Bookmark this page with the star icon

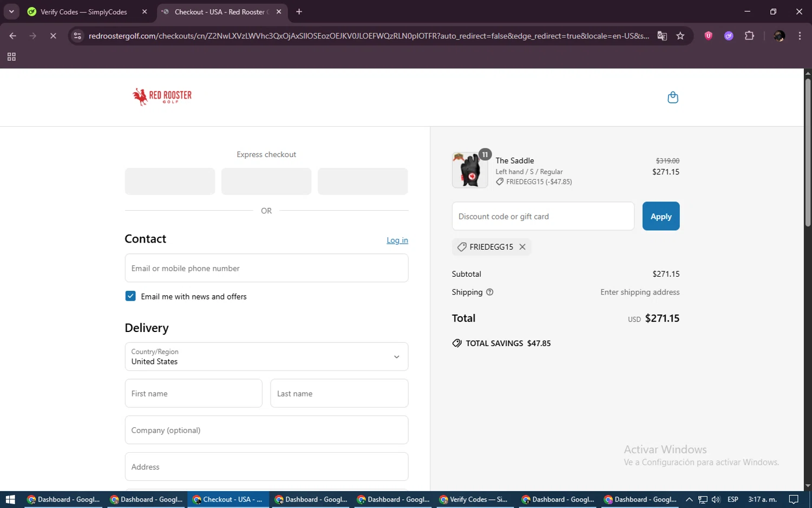pyautogui.click(x=680, y=36)
